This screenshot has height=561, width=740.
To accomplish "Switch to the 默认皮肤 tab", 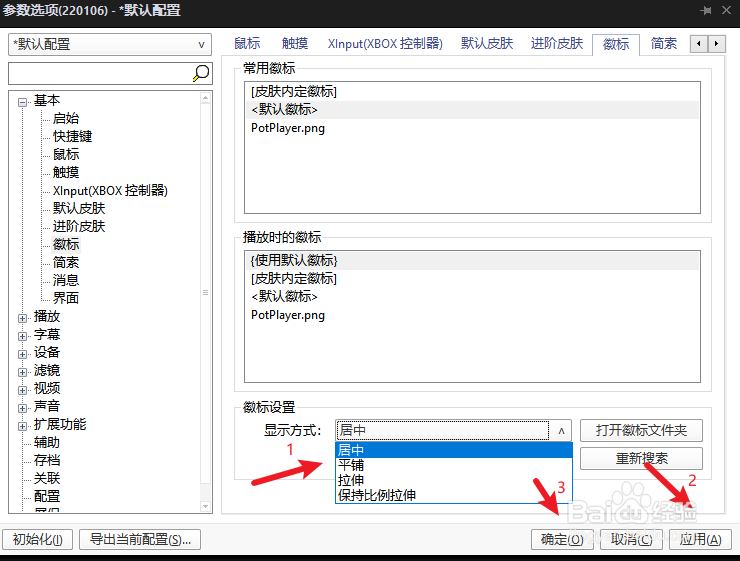I will tap(487, 43).
